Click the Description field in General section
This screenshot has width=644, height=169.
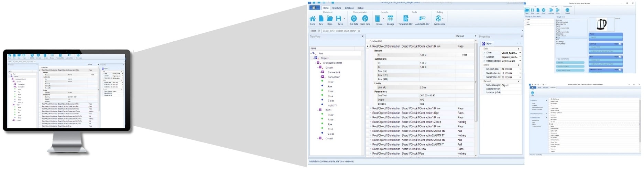pyautogui.click(x=511, y=89)
